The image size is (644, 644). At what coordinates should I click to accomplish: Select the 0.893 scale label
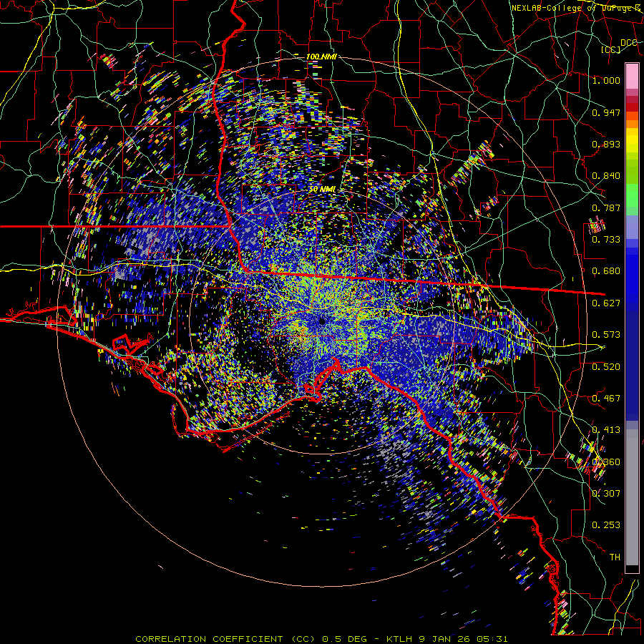606,144
